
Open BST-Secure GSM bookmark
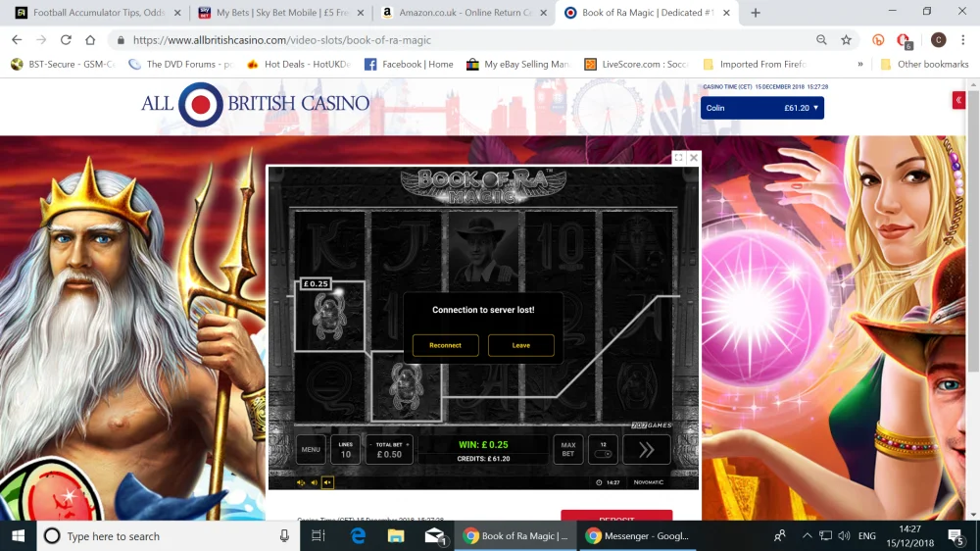pyautogui.click(x=64, y=64)
